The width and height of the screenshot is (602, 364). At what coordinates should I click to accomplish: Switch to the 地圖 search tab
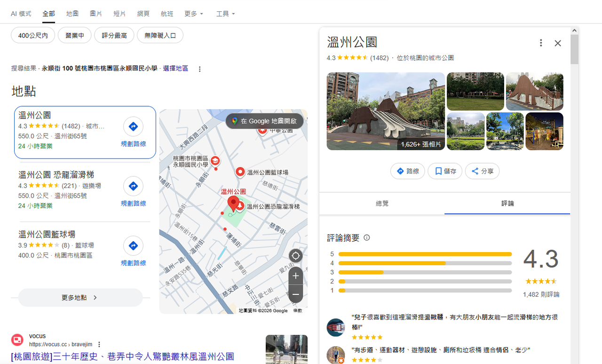pyautogui.click(x=72, y=14)
